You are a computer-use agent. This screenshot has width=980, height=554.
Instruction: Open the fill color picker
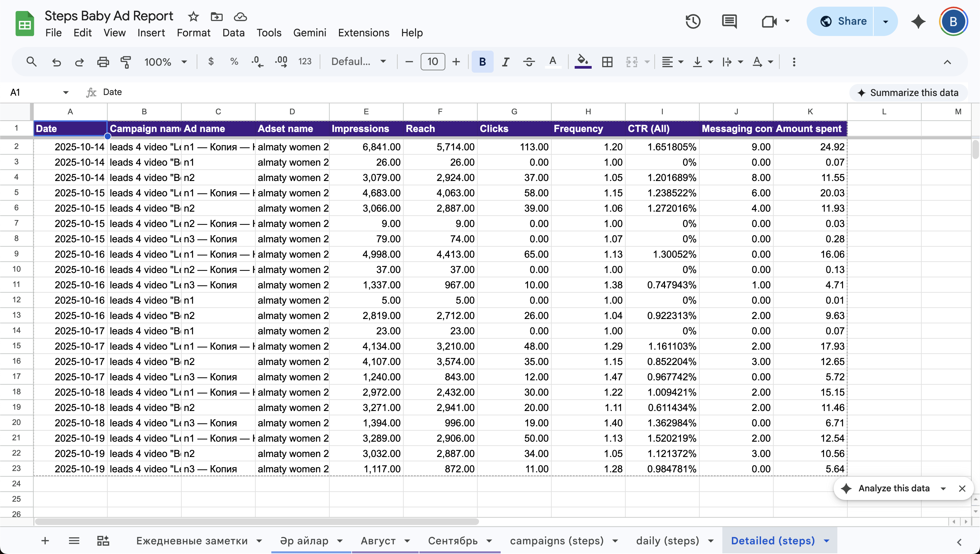582,62
